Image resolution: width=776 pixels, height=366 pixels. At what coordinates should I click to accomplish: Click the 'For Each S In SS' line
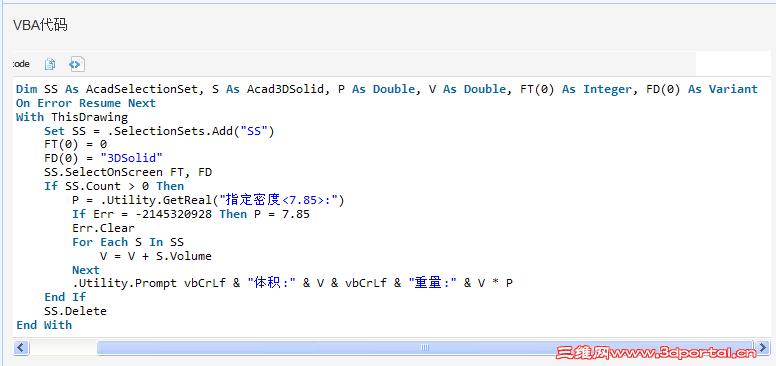coord(128,242)
